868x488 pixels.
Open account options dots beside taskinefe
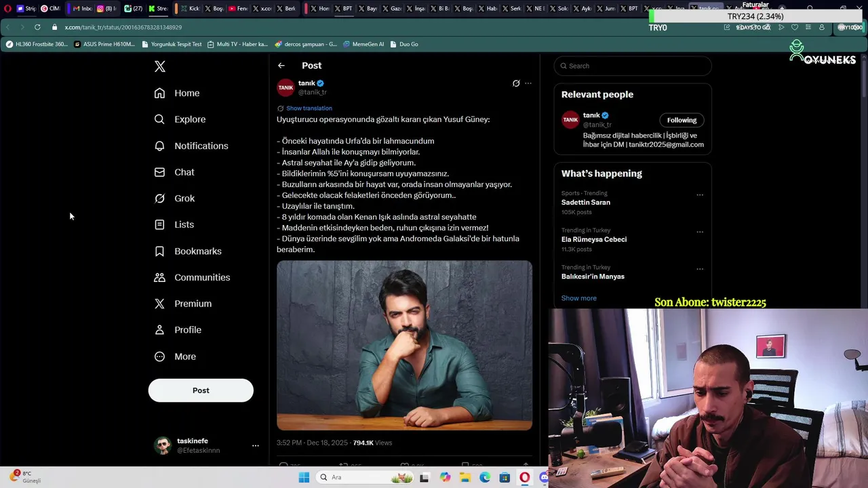pos(256,446)
